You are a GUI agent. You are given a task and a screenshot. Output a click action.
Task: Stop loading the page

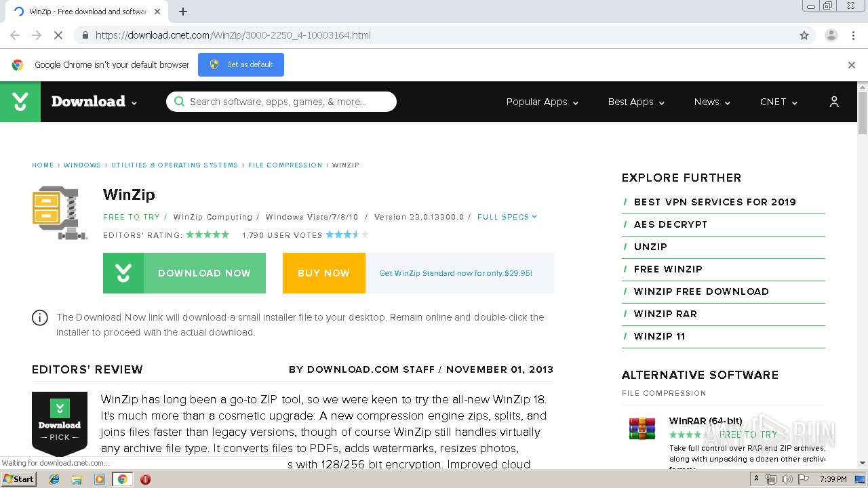coord(58,35)
